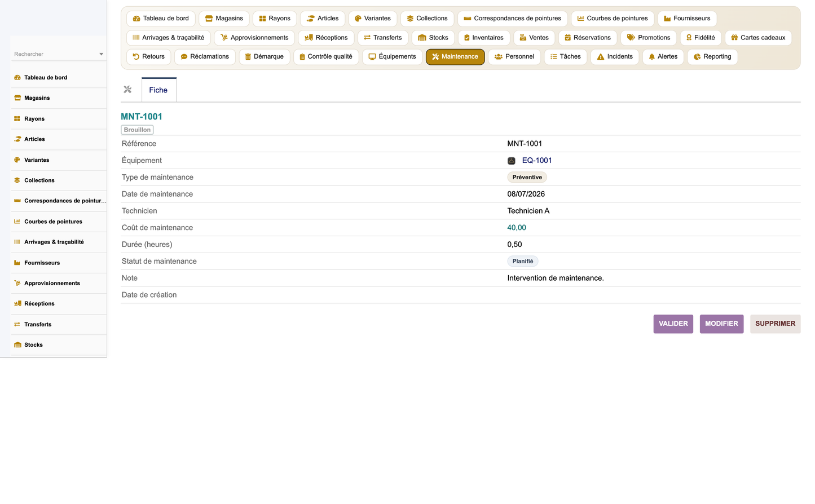Open Reporting via pie chart icon
Screen dimensions: 815x504
click(x=697, y=57)
